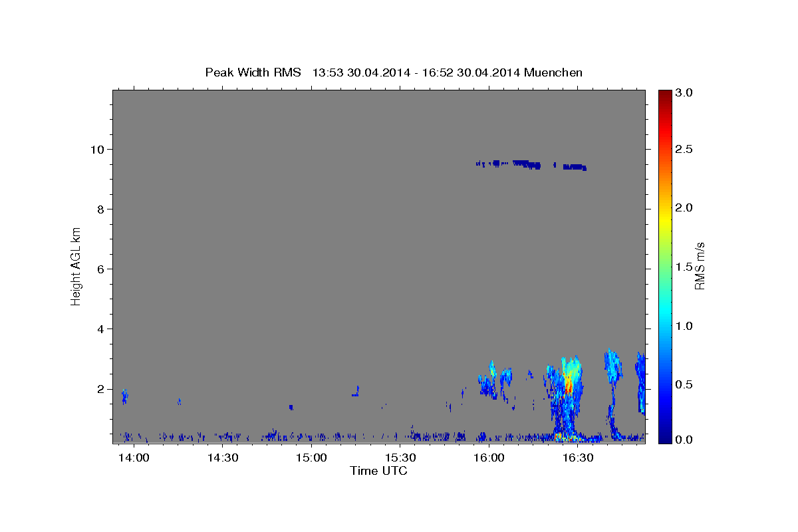This screenshot has height=532, width=798.
Task: Click the colorbar value 1.5
Action: pos(684,267)
